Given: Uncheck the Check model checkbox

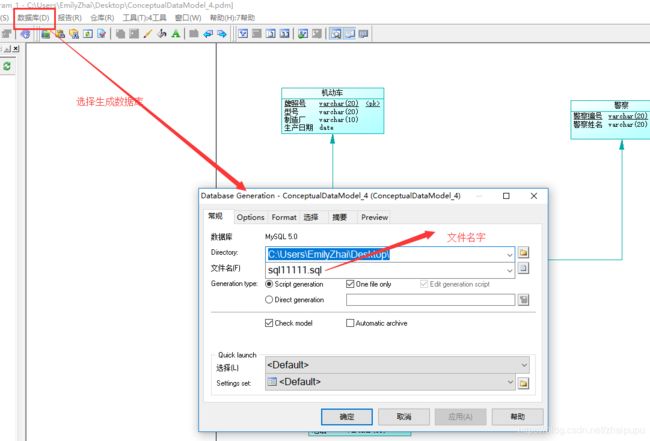Looking at the screenshot, I should pos(269,323).
